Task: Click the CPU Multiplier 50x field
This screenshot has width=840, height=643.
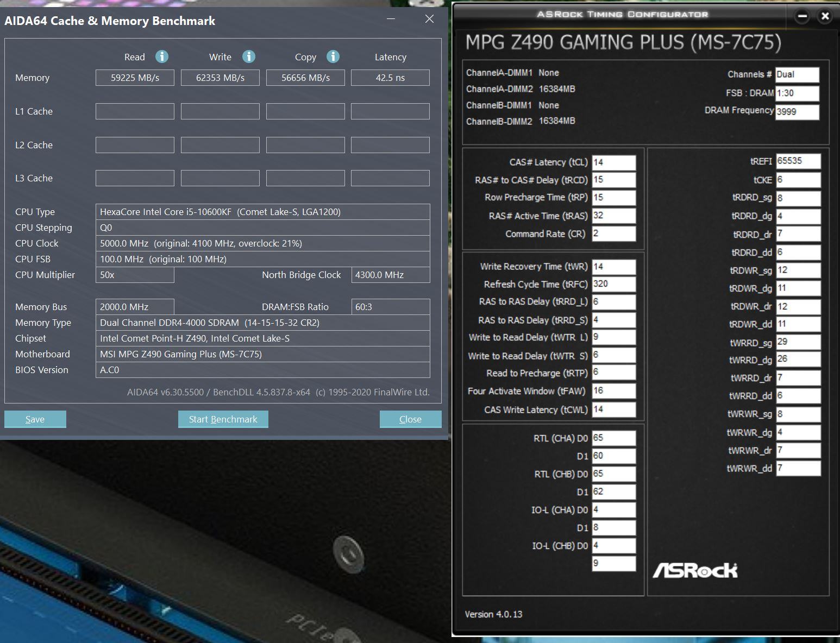Action: click(x=135, y=275)
